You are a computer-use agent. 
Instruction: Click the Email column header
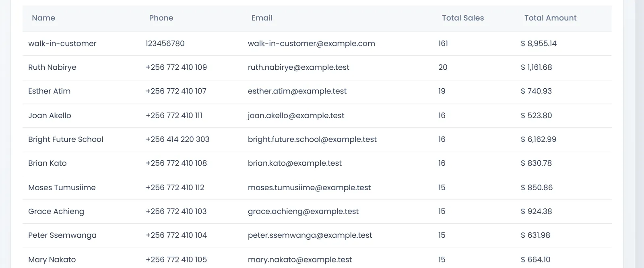[x=262, y=18]
